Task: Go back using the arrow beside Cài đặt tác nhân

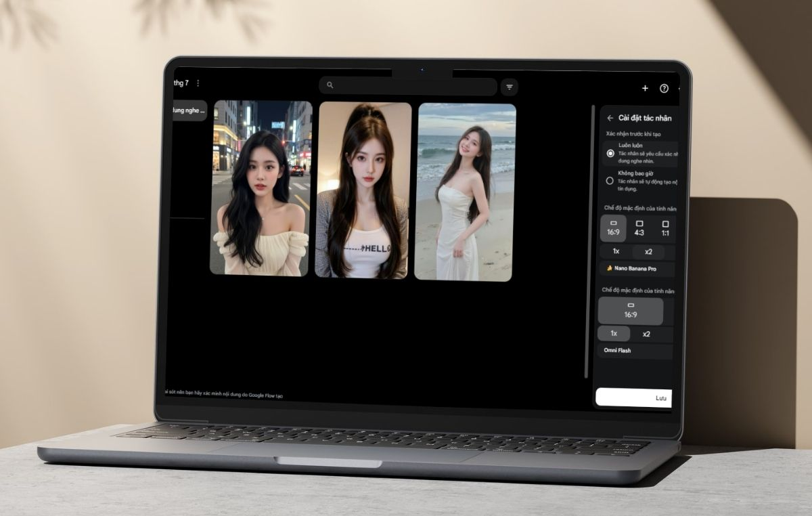Action: [610, 118]
